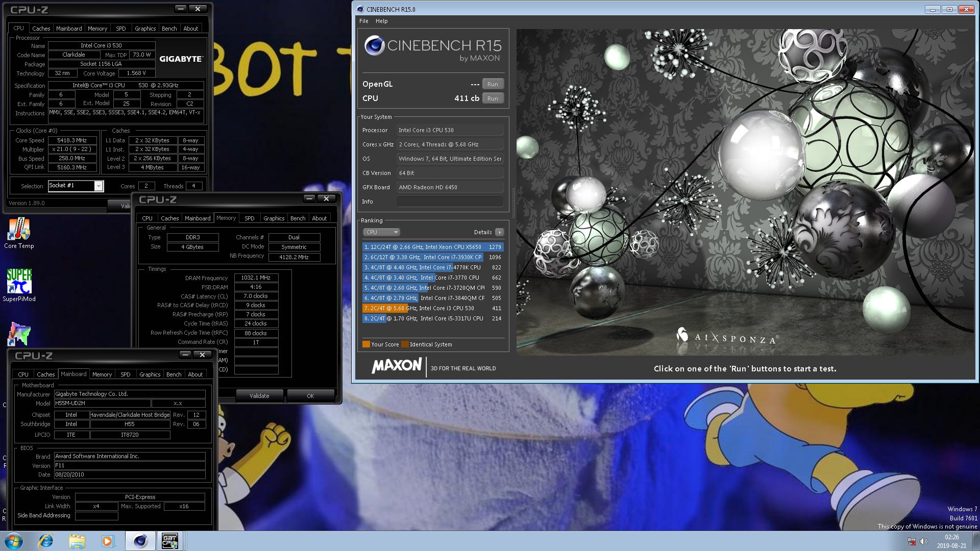Click the Details arrow in Ranking
This screenshot has height=551, width=980.
(500, 232)
